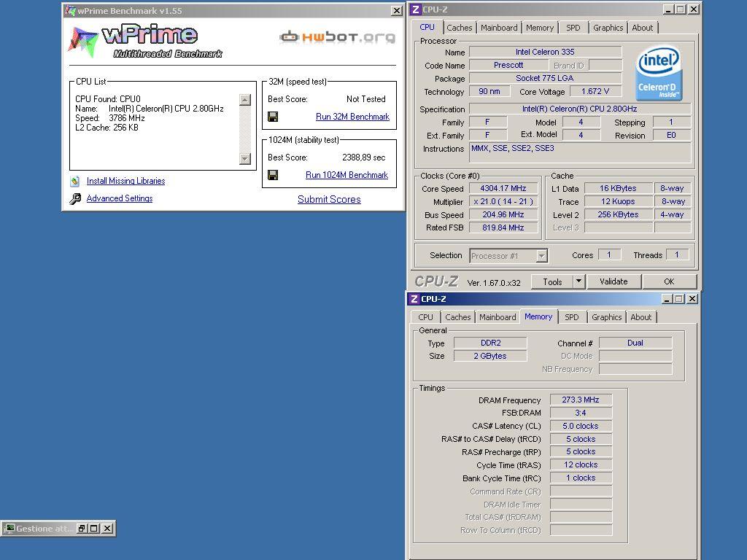This screenshot has height=560, width=747.
Task: Click the Install Missing Libraries icon
Action: coord(75,181)
